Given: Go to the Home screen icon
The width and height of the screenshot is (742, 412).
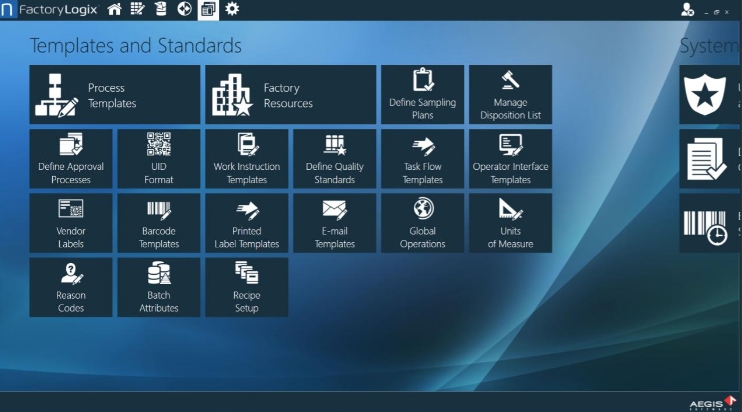Looking at the screenshot, I should [115, 9].
